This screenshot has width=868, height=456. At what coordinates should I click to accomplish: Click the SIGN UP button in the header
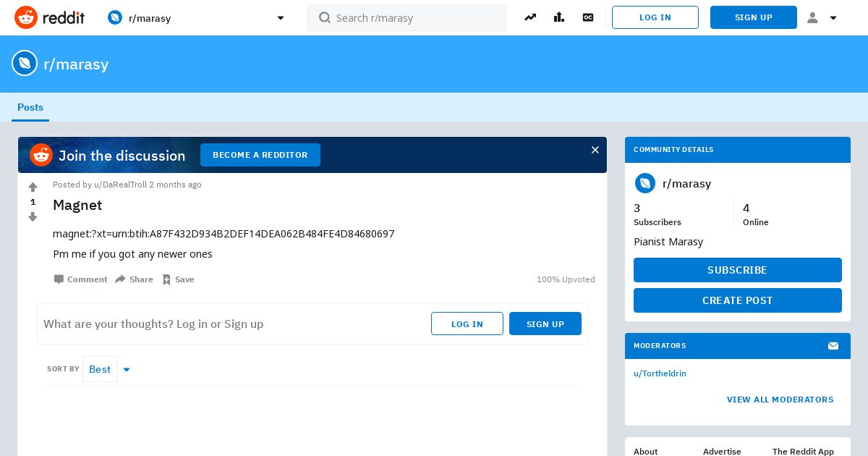(x=754, y=17)
